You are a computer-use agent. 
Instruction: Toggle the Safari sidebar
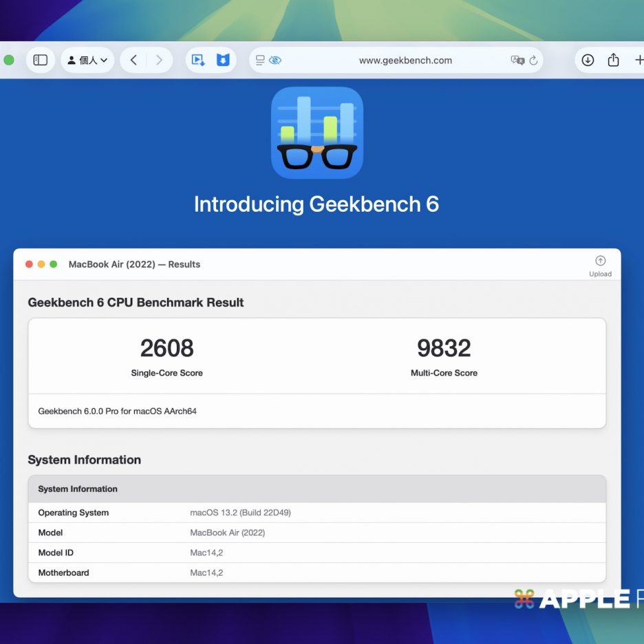41,61
